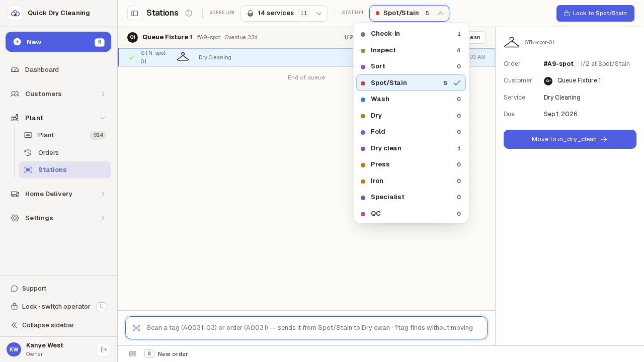
Task: Pick the QC station from the list
Action: pos(411,214)
